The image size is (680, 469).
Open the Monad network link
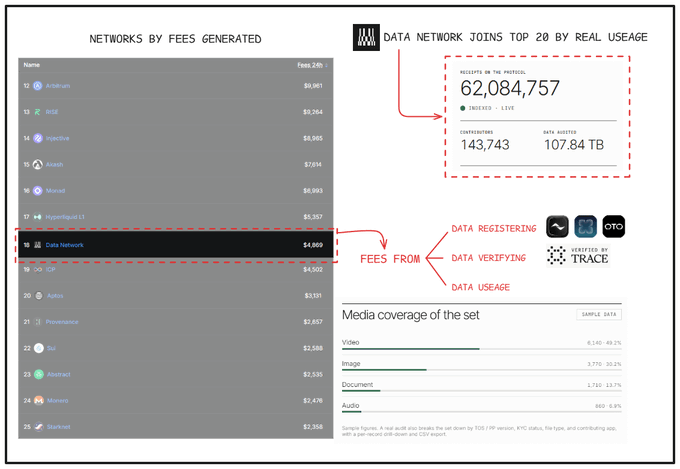click(x=55, y=190)
